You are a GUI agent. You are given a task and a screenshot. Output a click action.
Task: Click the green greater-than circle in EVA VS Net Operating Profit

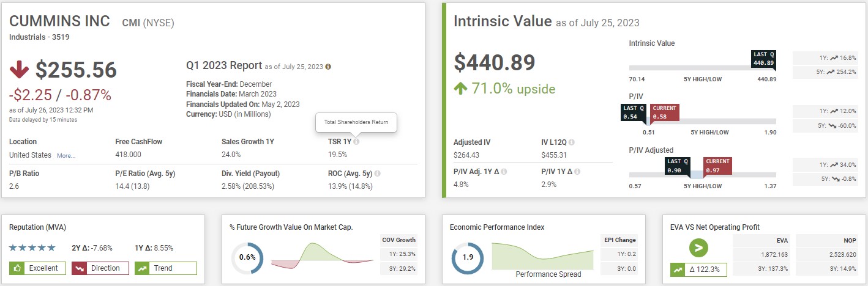point(697,248)
